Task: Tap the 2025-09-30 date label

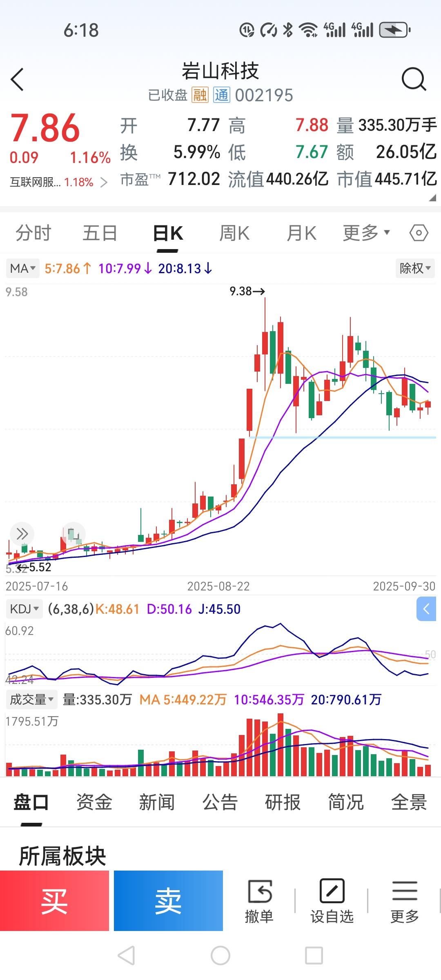Action: click(404, 586)
